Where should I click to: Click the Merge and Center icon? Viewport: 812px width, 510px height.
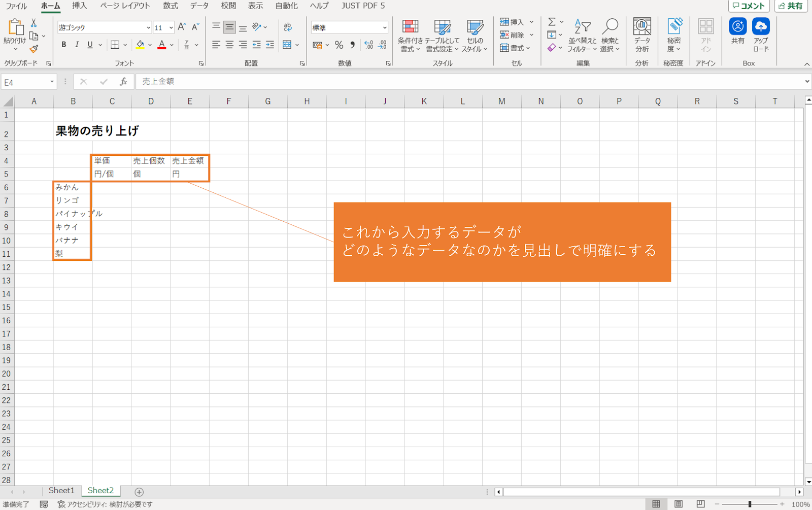click(287, 45)
